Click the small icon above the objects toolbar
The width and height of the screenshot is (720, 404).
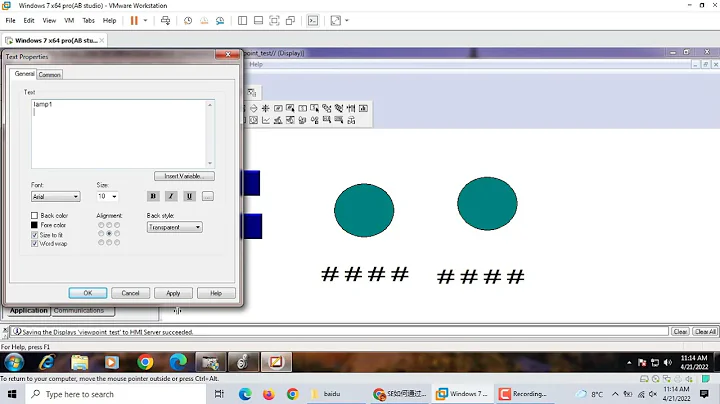(252, 92)
